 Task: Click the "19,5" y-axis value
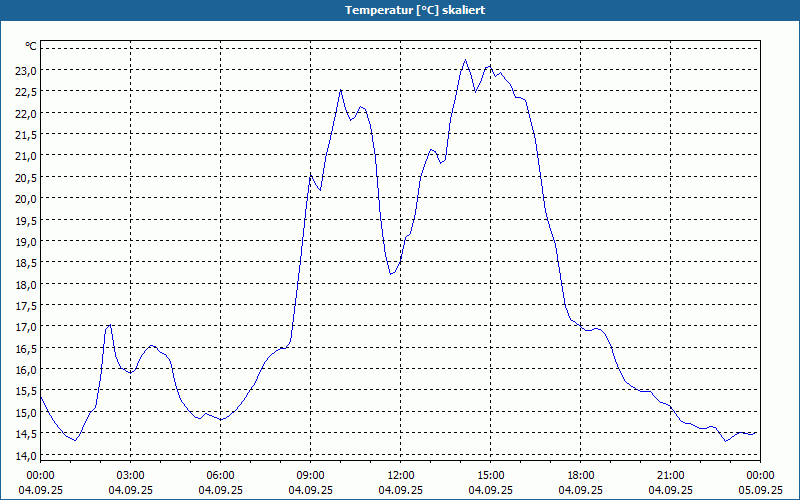[x=26, y=220]
